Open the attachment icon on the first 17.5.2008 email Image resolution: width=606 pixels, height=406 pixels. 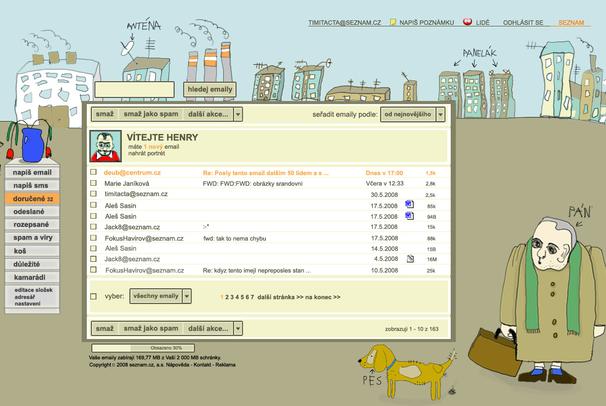409,205
